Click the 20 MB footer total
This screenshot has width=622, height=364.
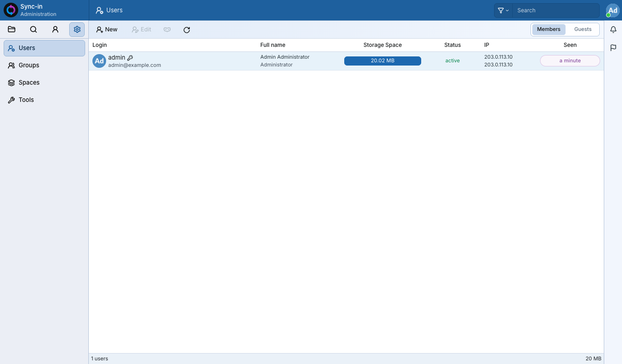pyautogui.click(x=593, y=359)
